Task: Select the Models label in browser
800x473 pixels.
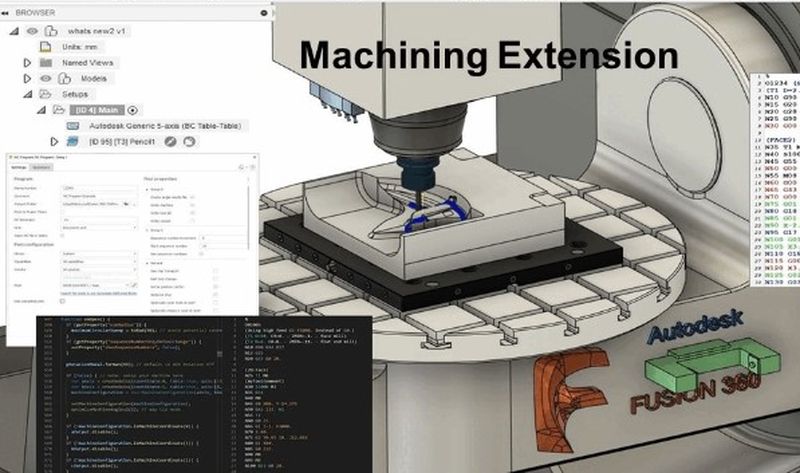Action: pyautogui.click(x=94, y=79)
